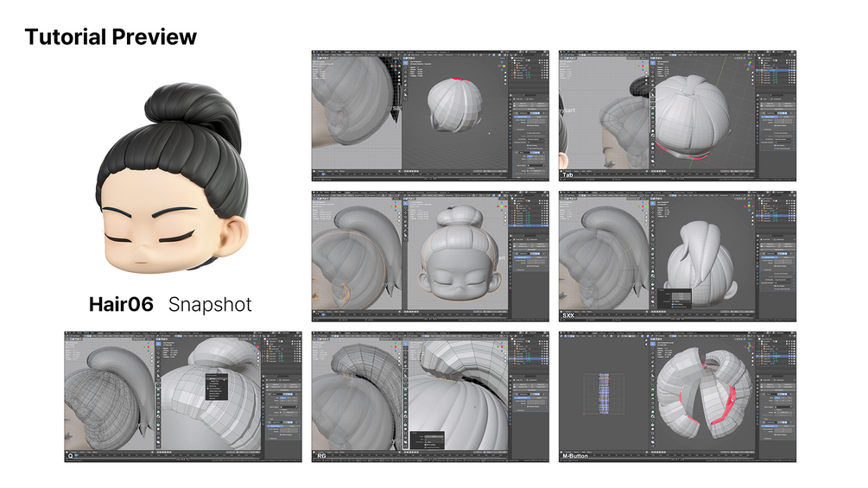Click the rendered Hair06 character head image
The image size is (868, 488).
pos(172,177)
